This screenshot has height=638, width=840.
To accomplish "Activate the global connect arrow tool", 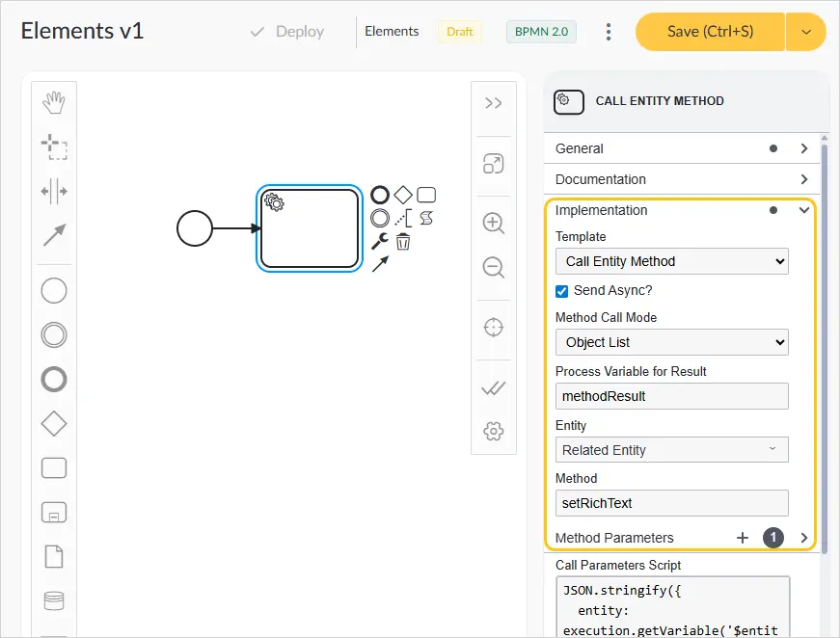I will (54, 235).
